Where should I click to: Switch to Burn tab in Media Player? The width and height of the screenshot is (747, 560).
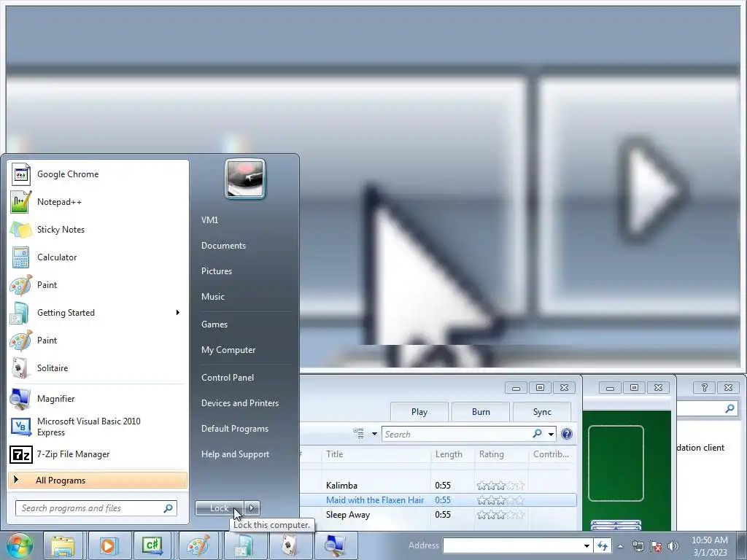click(x=481, y=412)
